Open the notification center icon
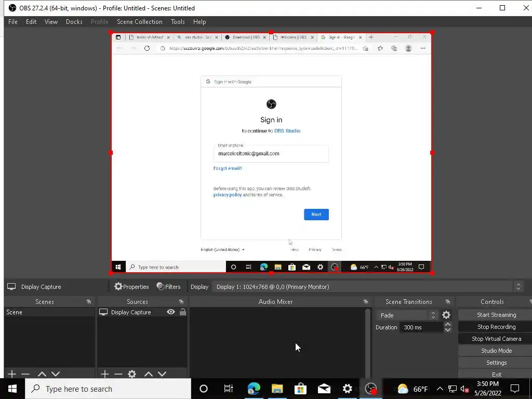 (x=515, y=389)
